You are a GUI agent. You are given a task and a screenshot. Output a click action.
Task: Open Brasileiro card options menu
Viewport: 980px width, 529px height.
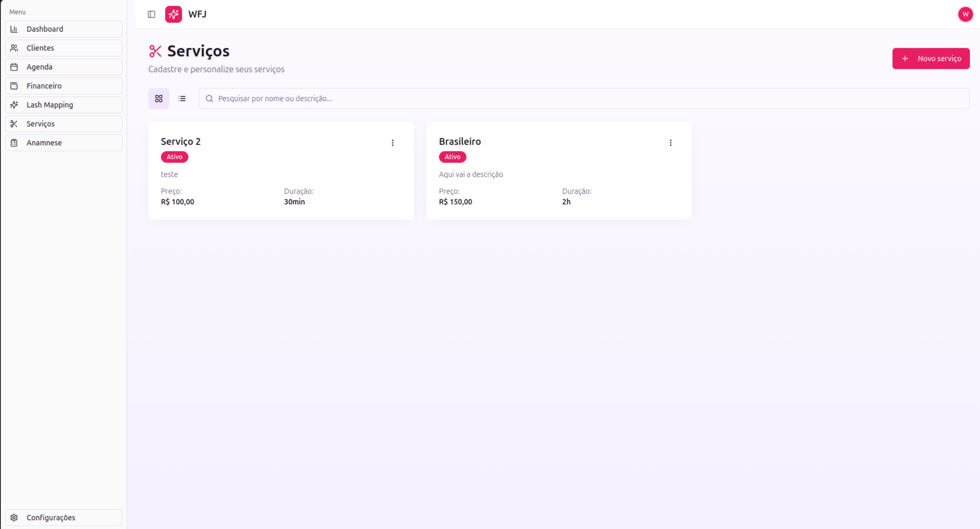point(671,143)
